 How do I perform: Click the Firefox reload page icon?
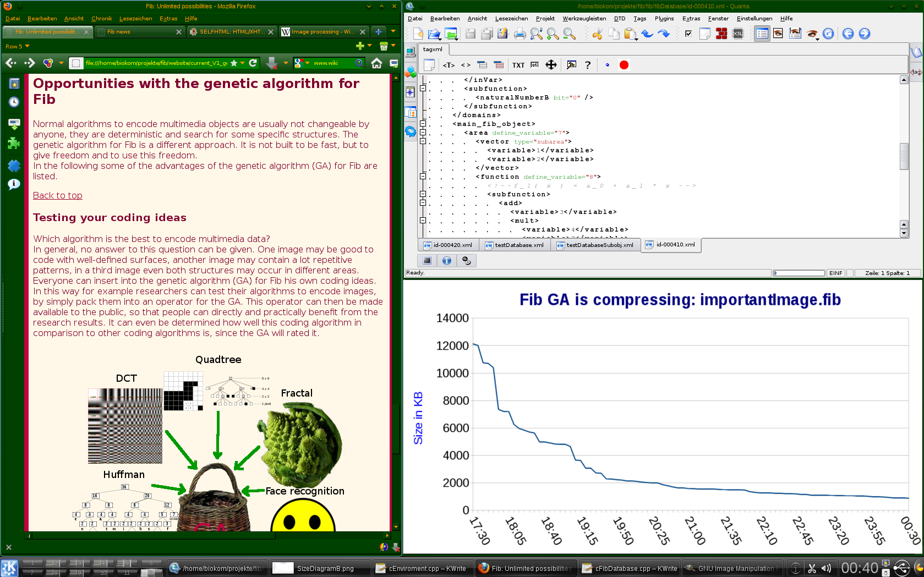coord(253,63)
